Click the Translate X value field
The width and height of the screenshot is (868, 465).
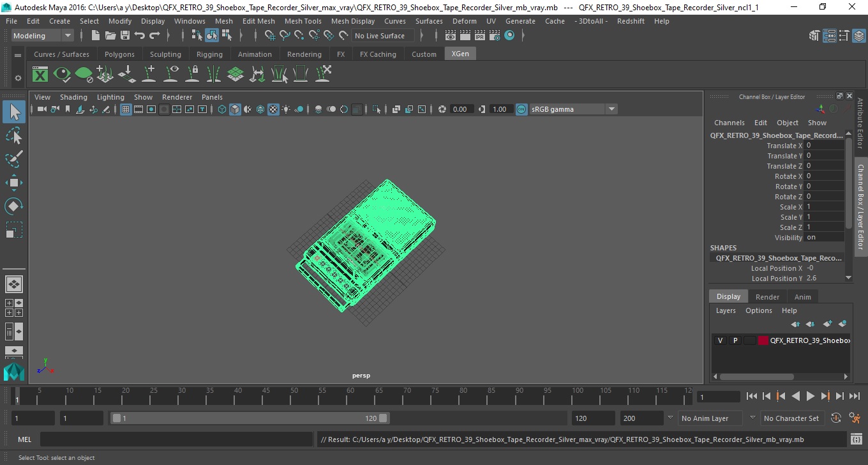click(825, 146)
